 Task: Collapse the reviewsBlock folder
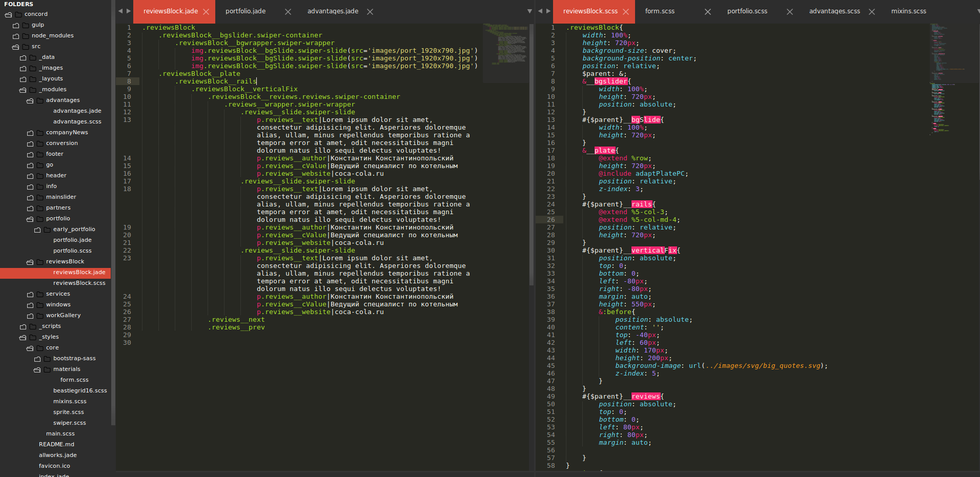coord(30,262)
